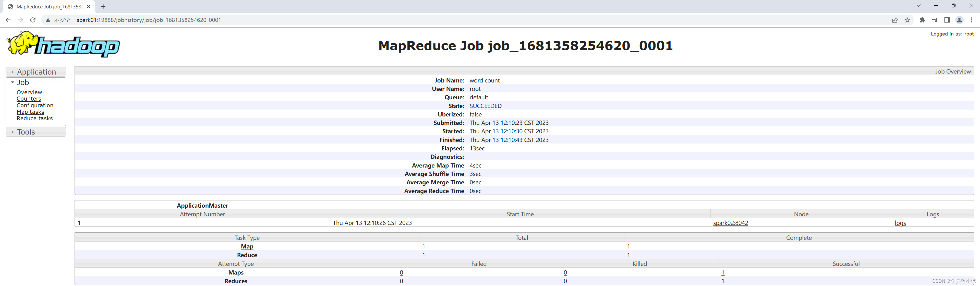The image size is (980, 286).
Task: Click the Successful column header
Action: [846, 264]
